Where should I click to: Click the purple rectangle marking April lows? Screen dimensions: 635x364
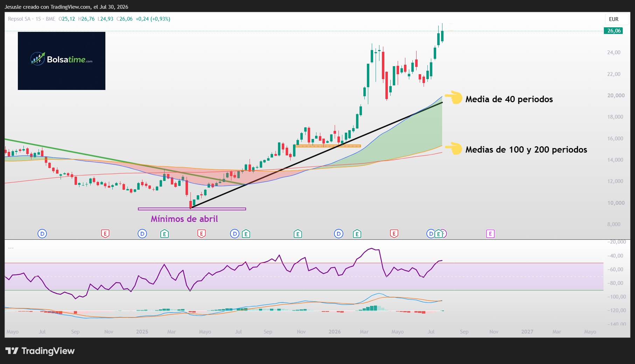tap(192, 209)
